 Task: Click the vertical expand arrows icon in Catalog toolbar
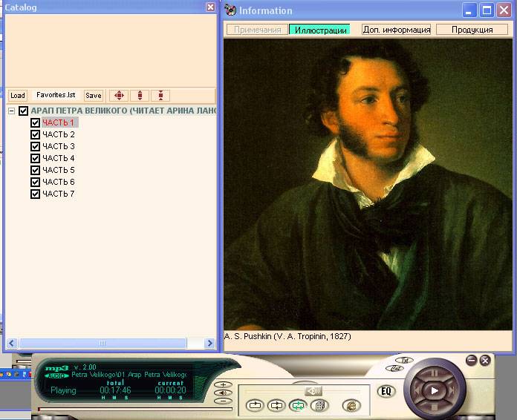(x=140, y=96)
